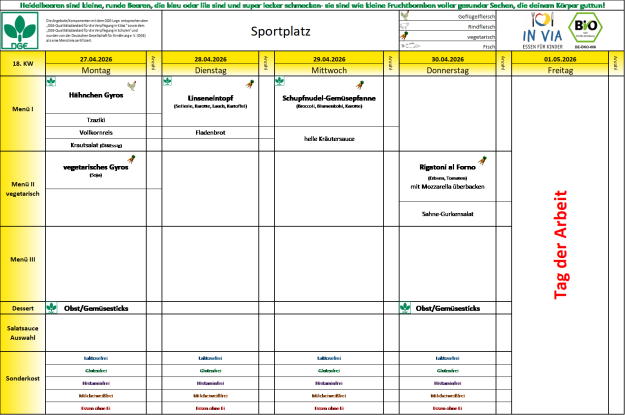This screenshot has height=415, width=625.
Task: Click the DGE leaf icon in Monday's Dessert
Action: click(52, 306)
